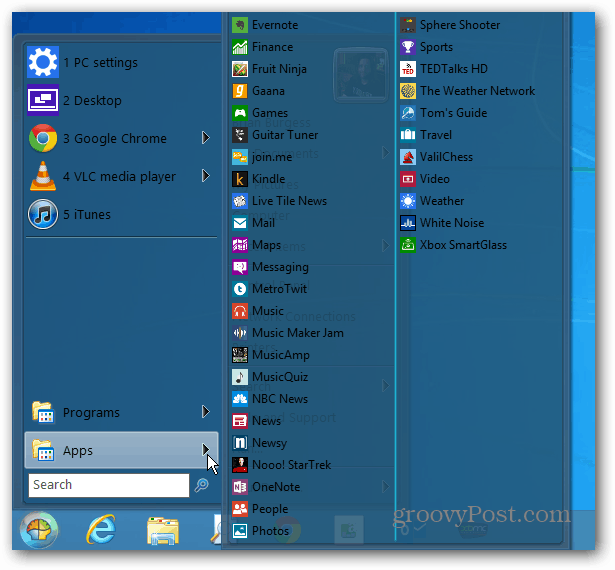Open the Fruit Ninja icon

(x=240, y=69)
